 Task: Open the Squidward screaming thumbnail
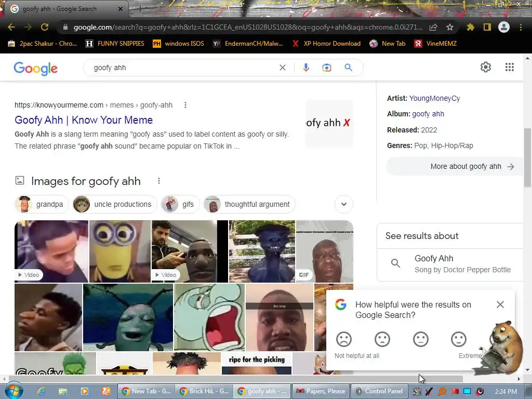click(x=209, y=317)
